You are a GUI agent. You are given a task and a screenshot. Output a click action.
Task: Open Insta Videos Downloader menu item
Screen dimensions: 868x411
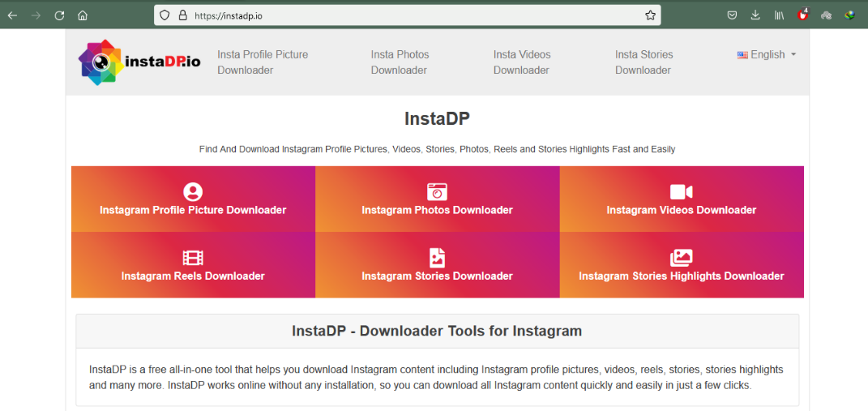click(522, 62)
